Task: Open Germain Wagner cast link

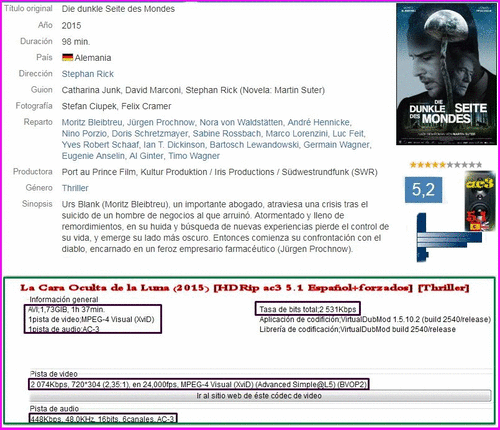Action: pos(336,145)
